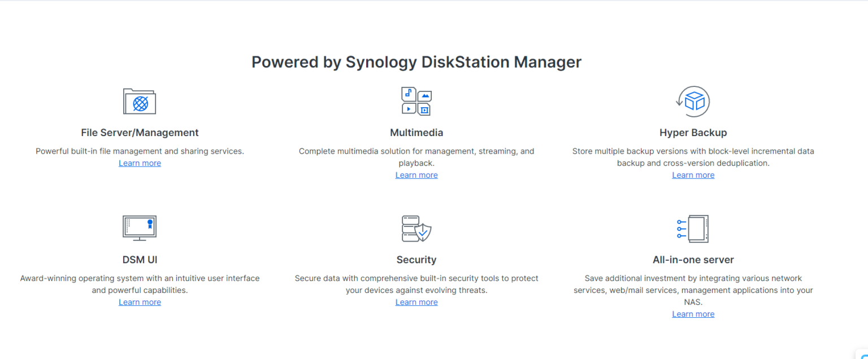Click the Hyper Backup cube icon
Screen dimensions: 868x359
click(693, 102)
